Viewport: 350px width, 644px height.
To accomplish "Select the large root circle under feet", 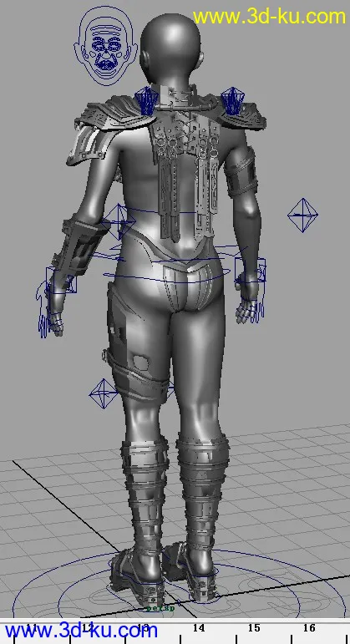I will [179, 587].
